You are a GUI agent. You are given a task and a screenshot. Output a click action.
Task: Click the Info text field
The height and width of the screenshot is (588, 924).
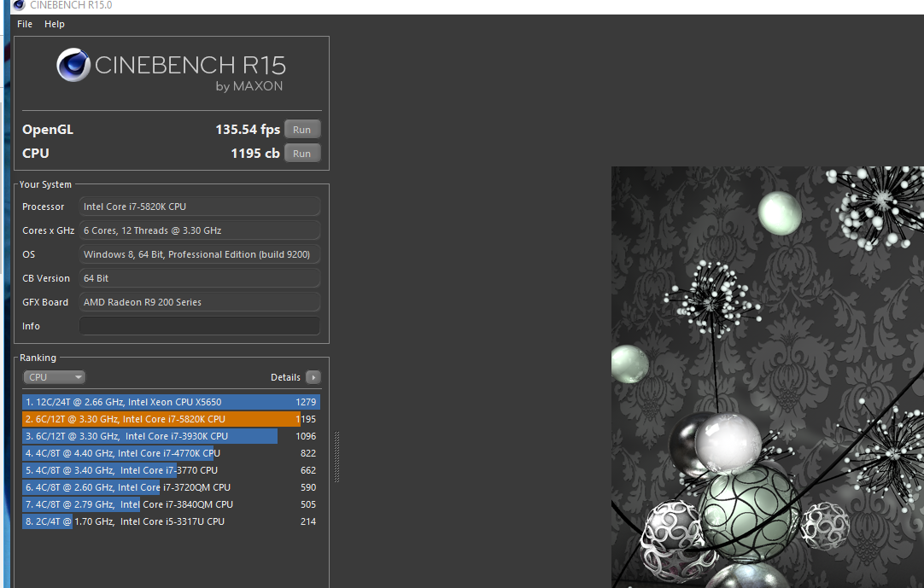pyautogui.click(x=200, y=326)
